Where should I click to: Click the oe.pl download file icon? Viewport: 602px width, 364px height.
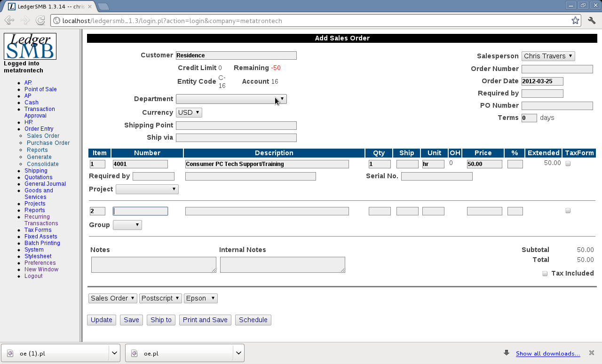[x=135, y=354]
